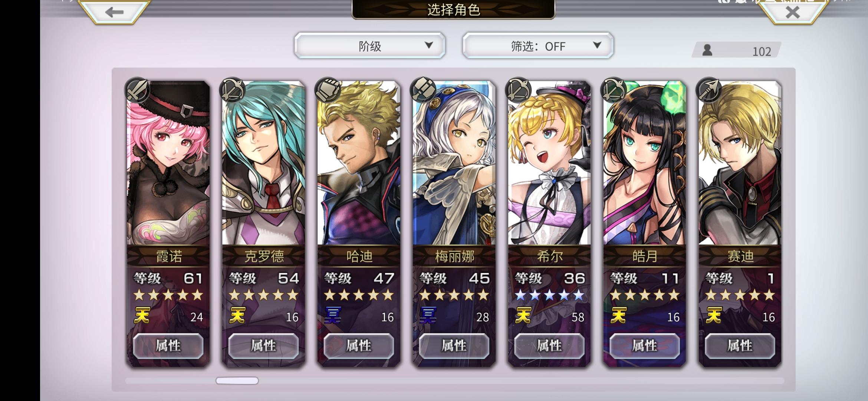Click the arrow class icon on 赛迪

pyautogui.click(x=709, y=90)
